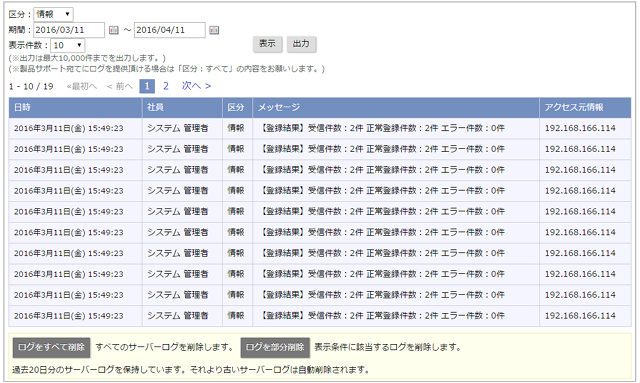This screenshot has height=383, width=640.
Task: Click the ログをすべて削除 button
Action: pyautogui.click(x=51, y=347)
